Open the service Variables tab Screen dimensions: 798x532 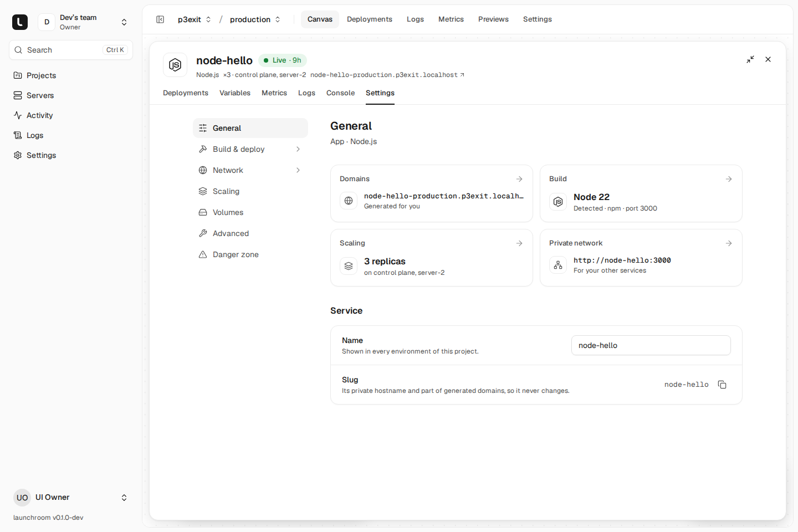pyautogui.click(x=235, y=93)
